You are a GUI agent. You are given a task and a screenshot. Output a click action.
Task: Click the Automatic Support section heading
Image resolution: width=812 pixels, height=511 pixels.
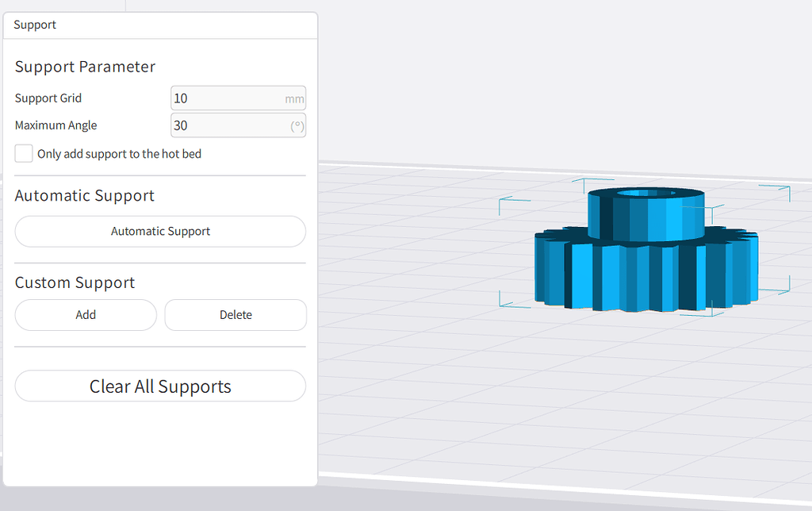84,195
